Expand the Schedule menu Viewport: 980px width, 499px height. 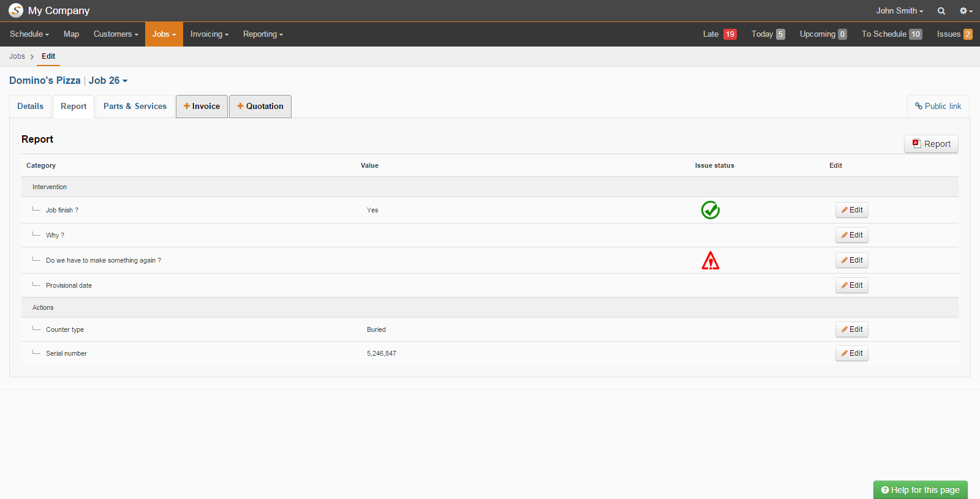coord(29,34)
